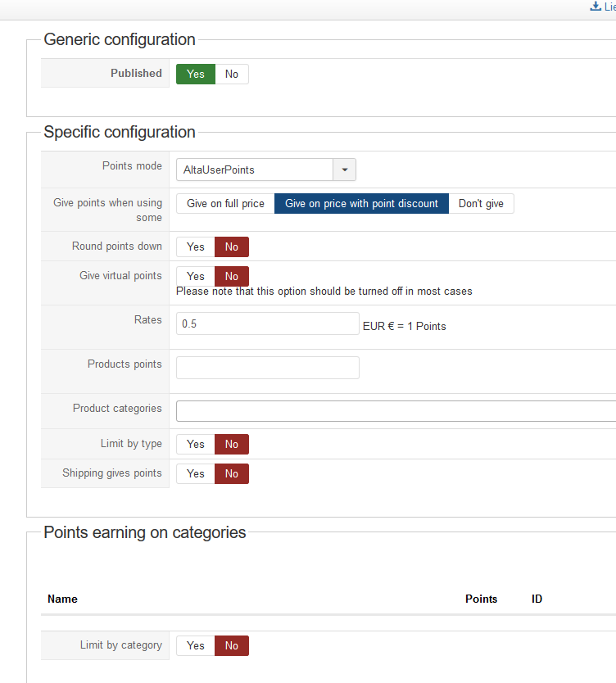Select Give on full price option
Screen dimensions: 616x683
point(225,203)
